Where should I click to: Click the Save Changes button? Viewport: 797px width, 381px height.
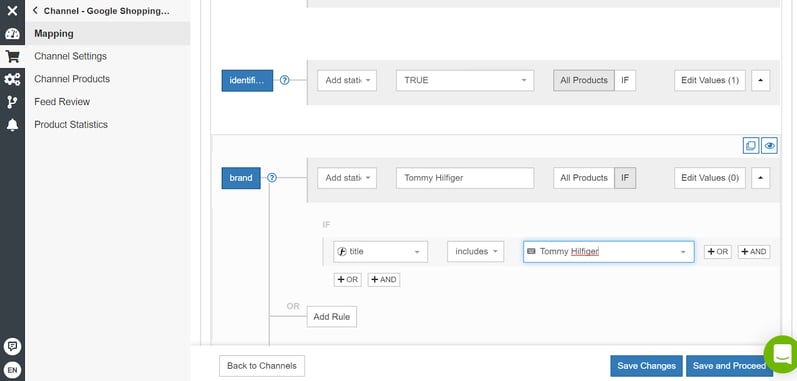click(x=646, y=366)
